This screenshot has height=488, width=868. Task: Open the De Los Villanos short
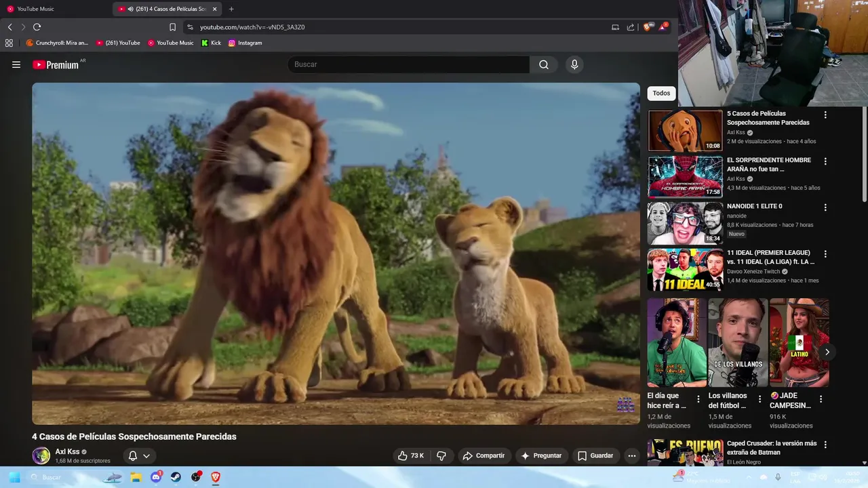coord(738,343)
